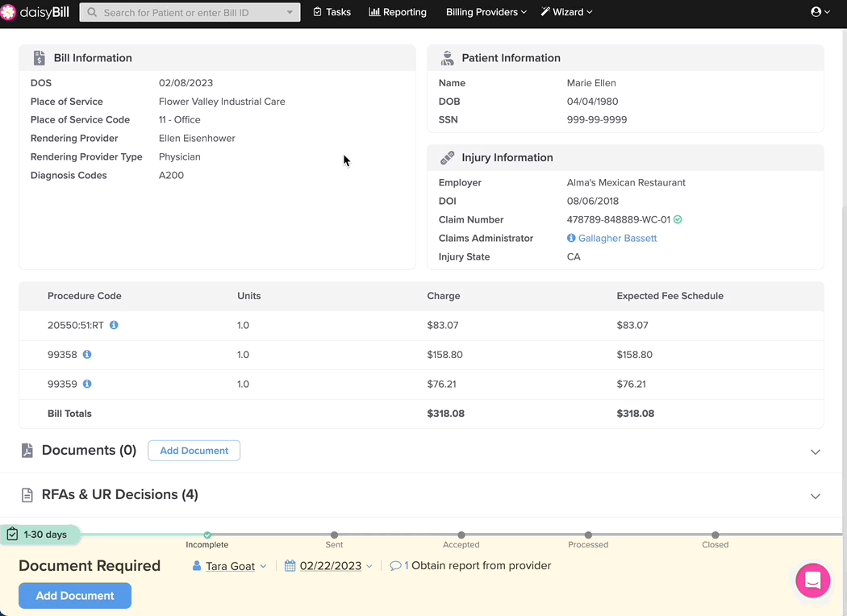The width and height of the screenshot is (847, 616).
Task: Click the calendar icon beside 02/22/2023
Action: tap(290, 566)
